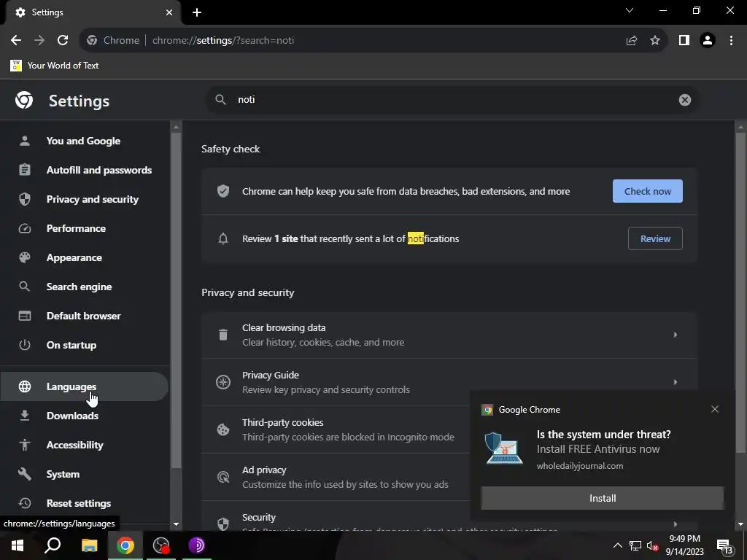Open You and Google settings

tap(83, 141)
